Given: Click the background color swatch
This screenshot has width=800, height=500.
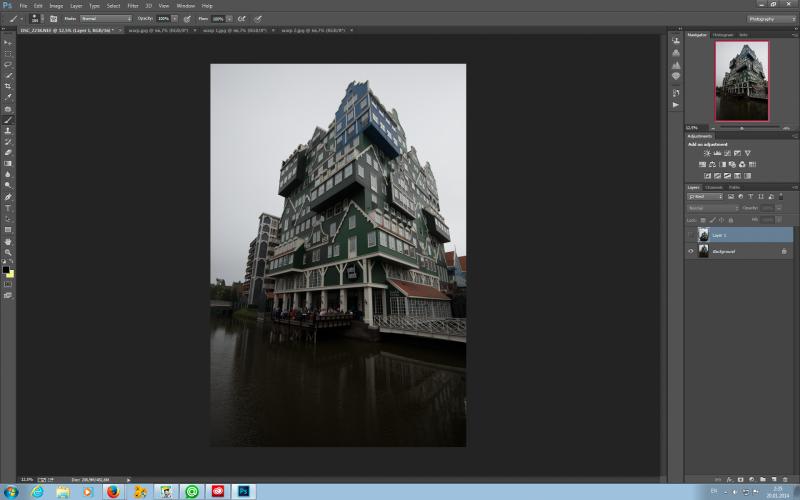Looking at the screenshot, I should 10,274.
